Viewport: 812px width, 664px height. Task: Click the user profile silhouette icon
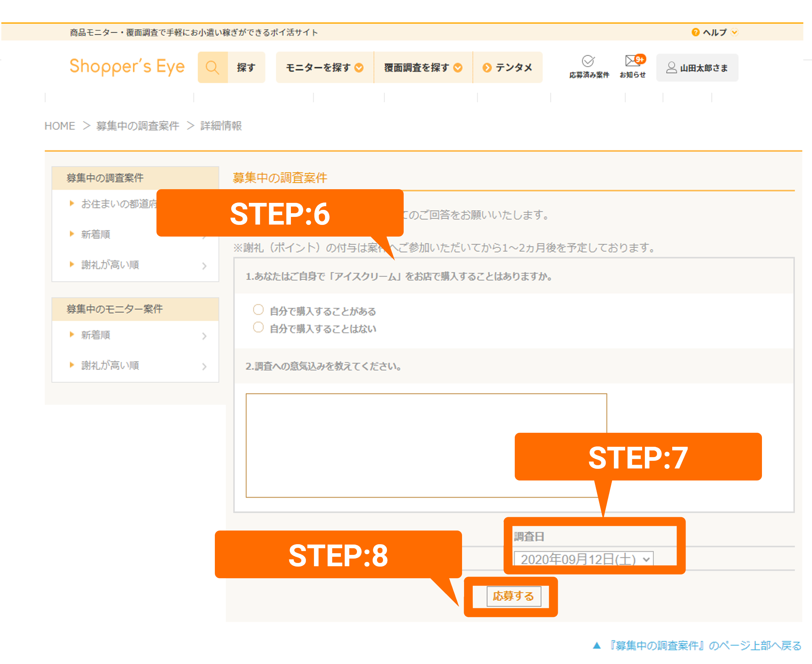671,68
